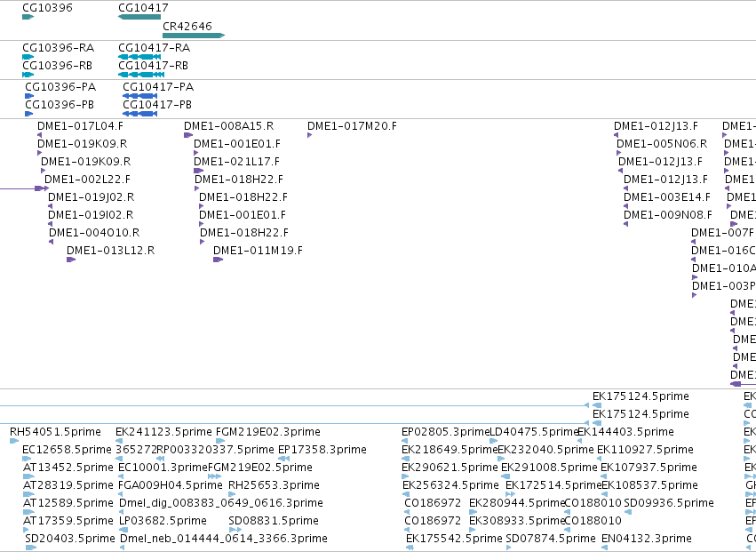Open DME1-008A15.R feature

[x=228, y=126]
